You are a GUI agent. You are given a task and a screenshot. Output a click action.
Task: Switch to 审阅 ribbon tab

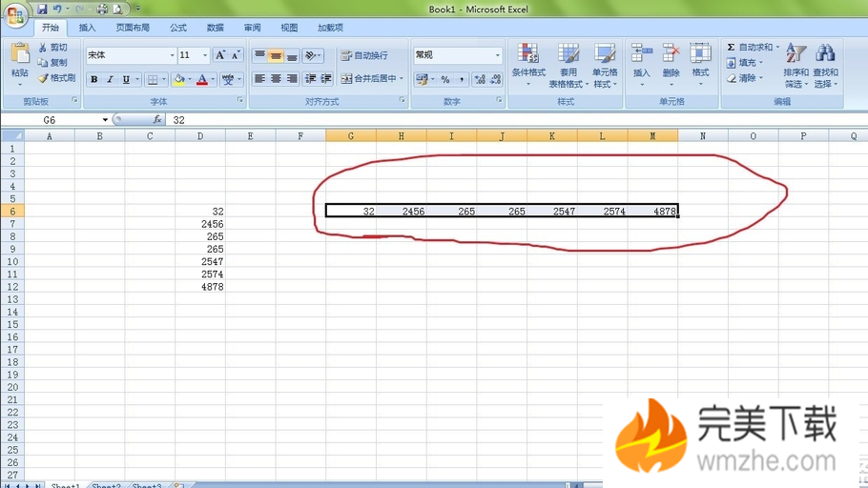[x=252, y=28]
